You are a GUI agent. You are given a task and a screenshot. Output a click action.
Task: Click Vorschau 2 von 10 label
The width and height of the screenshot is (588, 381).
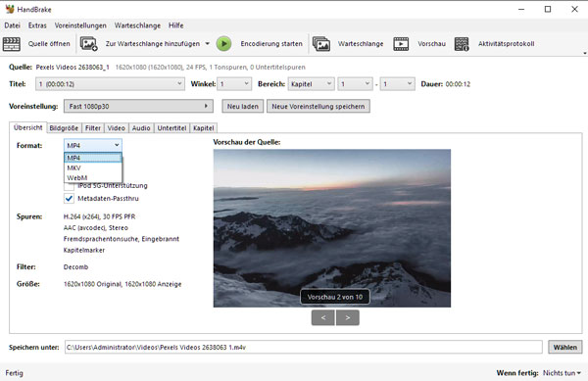pos(335,297)
